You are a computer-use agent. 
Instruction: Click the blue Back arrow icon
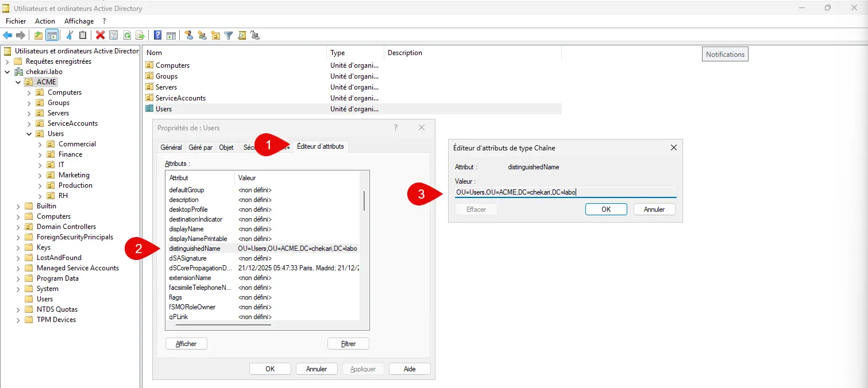click(7, 36)
